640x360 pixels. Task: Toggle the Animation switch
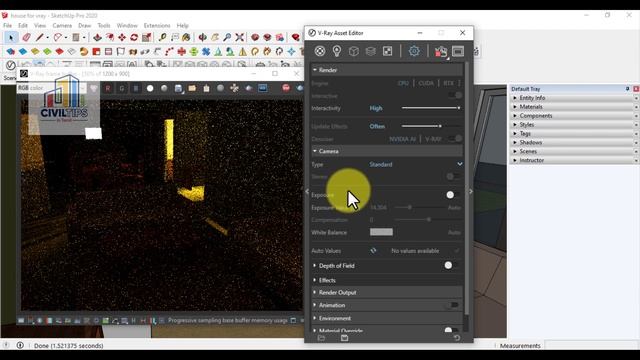(x=452, y=305)
